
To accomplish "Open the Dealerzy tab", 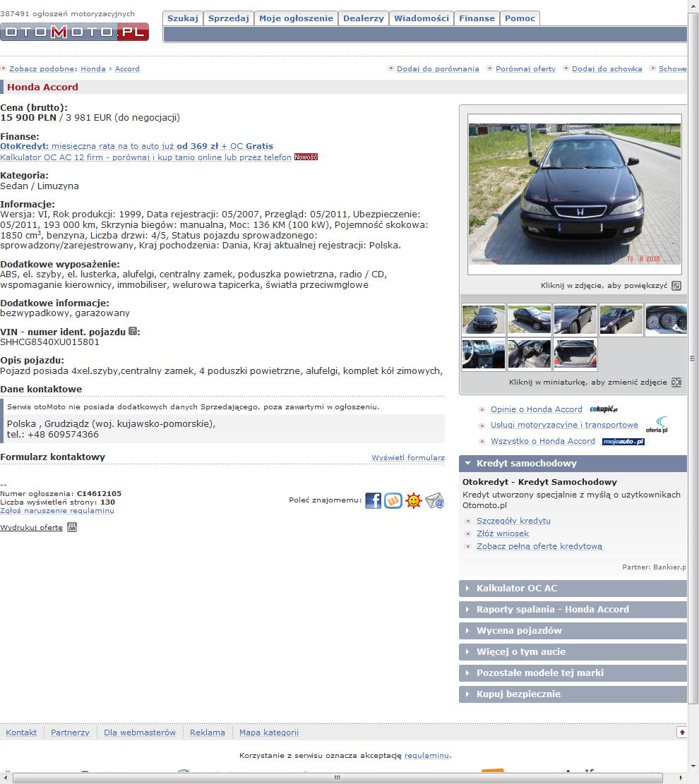I will click(x=363, y=18).
